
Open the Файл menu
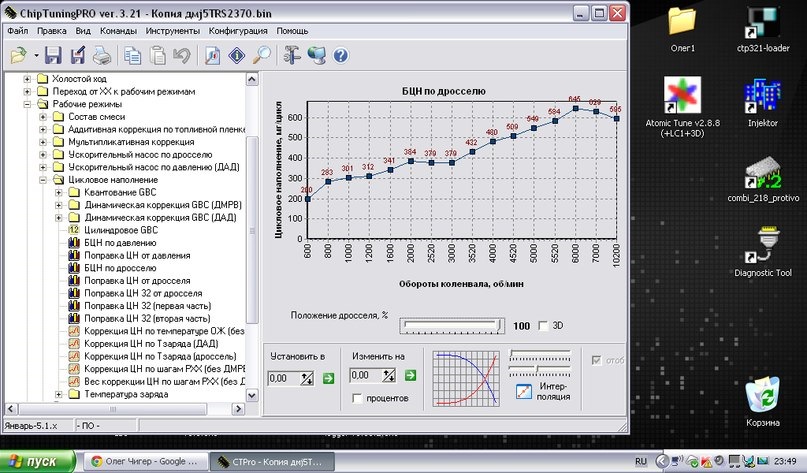coord(17,31)
